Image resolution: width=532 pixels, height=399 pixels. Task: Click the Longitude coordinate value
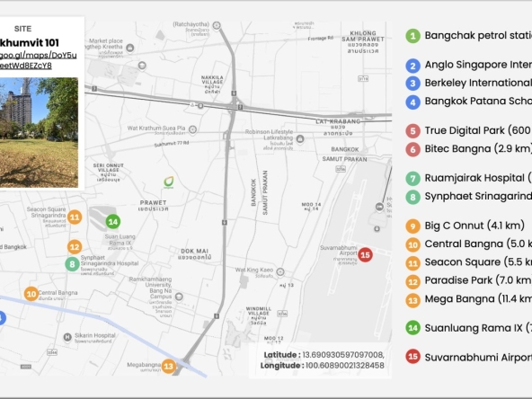pos(345,366)
